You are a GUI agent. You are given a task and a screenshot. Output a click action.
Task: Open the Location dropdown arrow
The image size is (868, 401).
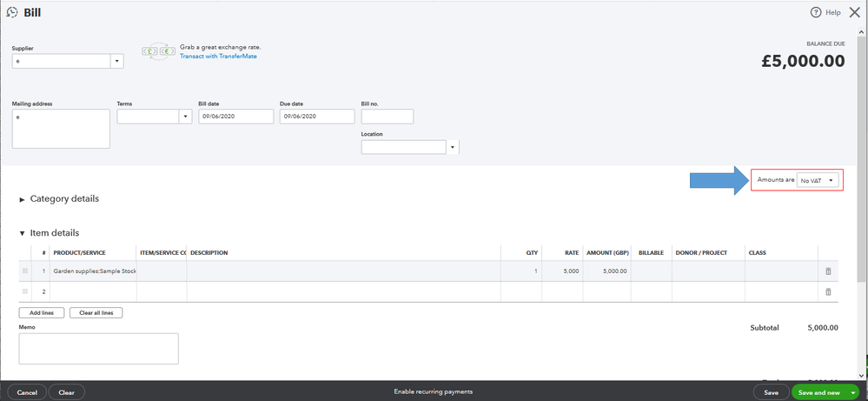point(453,147)
